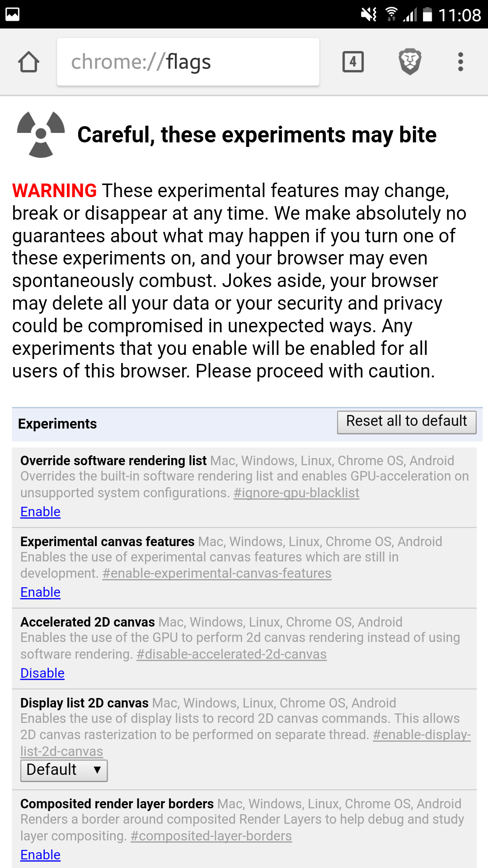Open the tab switcher showing 4 tabs
The height and width of the screenshot is (868, 488).
click(353, 62)
